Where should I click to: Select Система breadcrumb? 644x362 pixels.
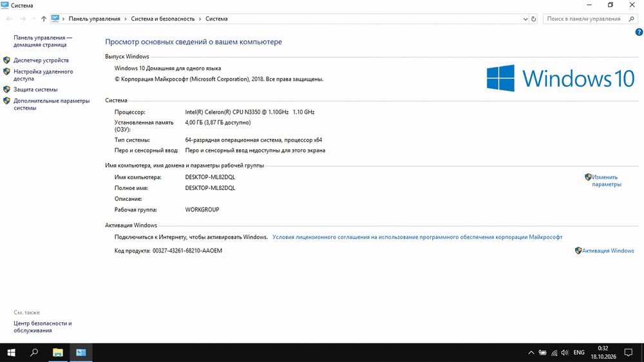[x=216, y=19]
